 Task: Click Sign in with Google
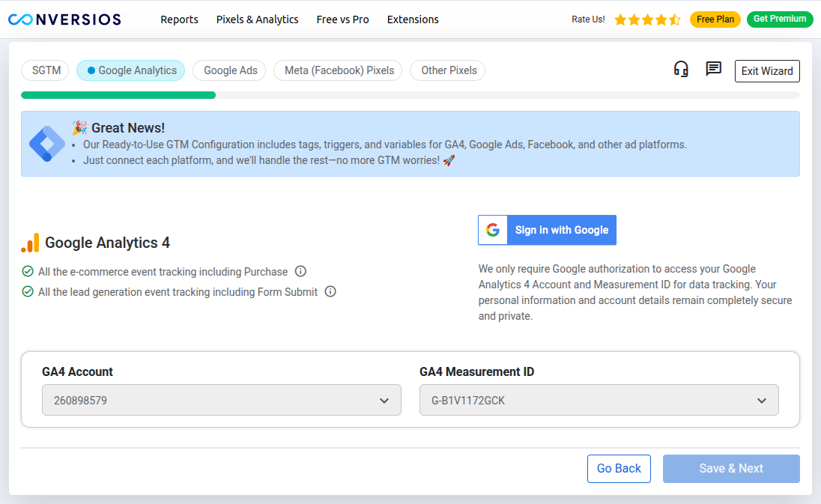(x=547, y=230)
